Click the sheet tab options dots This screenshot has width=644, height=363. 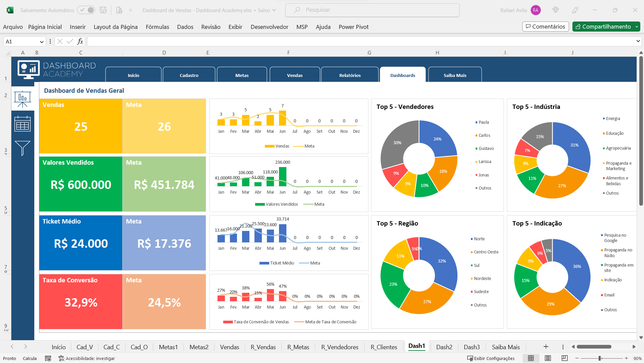563,347
